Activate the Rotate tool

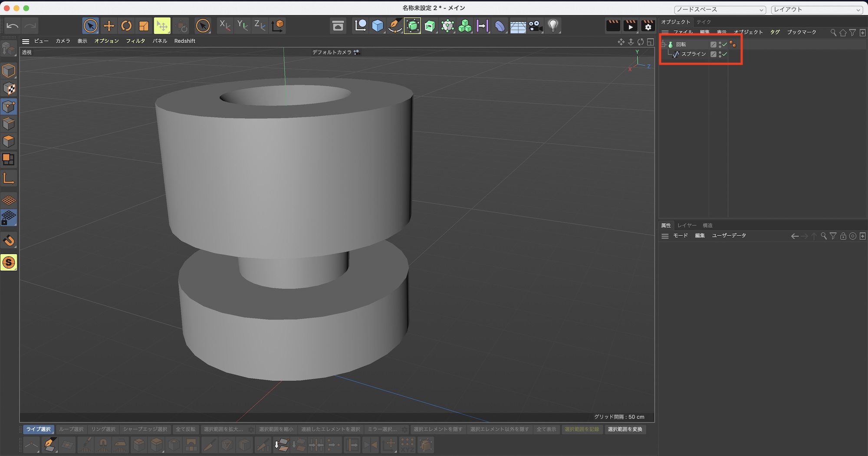(126, 26)
